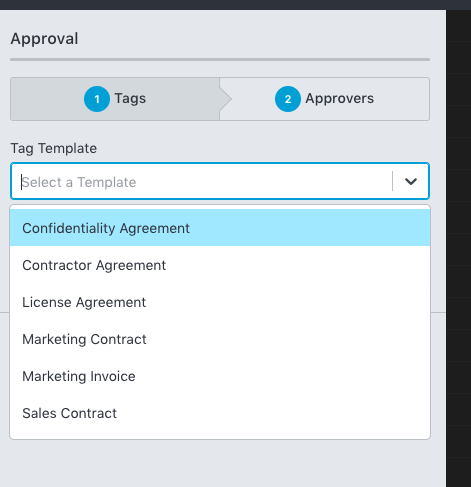Click the arrow separator between steps
Screen dimensions: 471x487
pyautogui.click(x=225, y=99)
